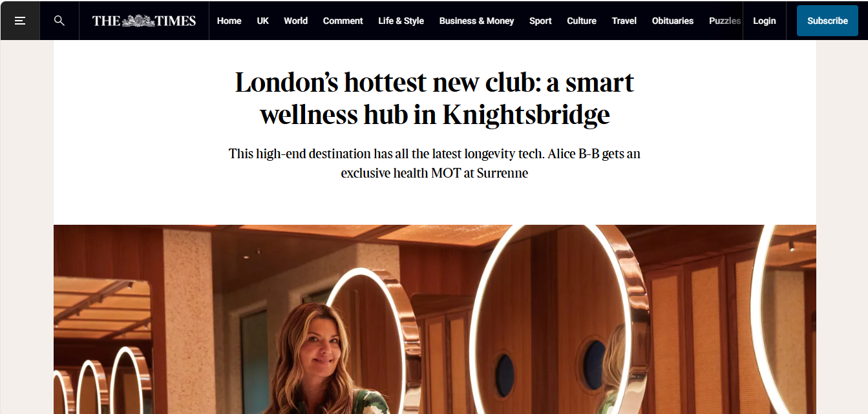Open the World section
Image resolution: width=868 pixels, height=414 pixels.
coord(295,21)
